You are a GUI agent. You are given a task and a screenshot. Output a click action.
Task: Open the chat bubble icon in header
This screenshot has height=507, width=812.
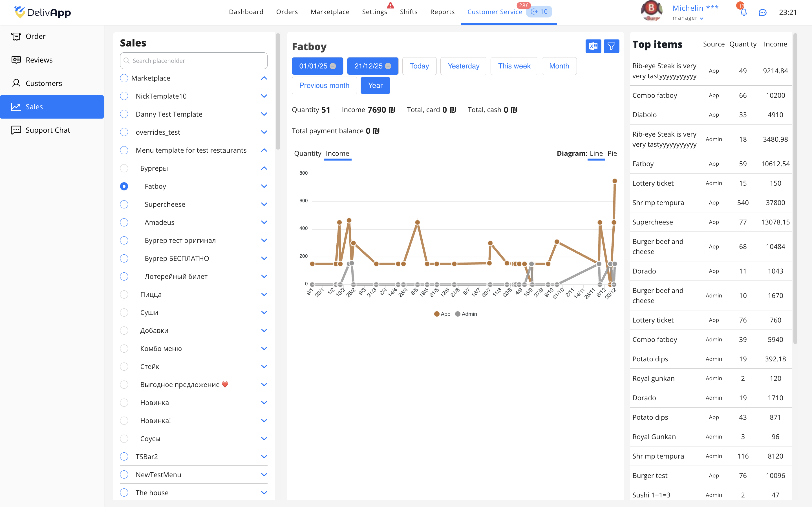(x=762, y=12)
